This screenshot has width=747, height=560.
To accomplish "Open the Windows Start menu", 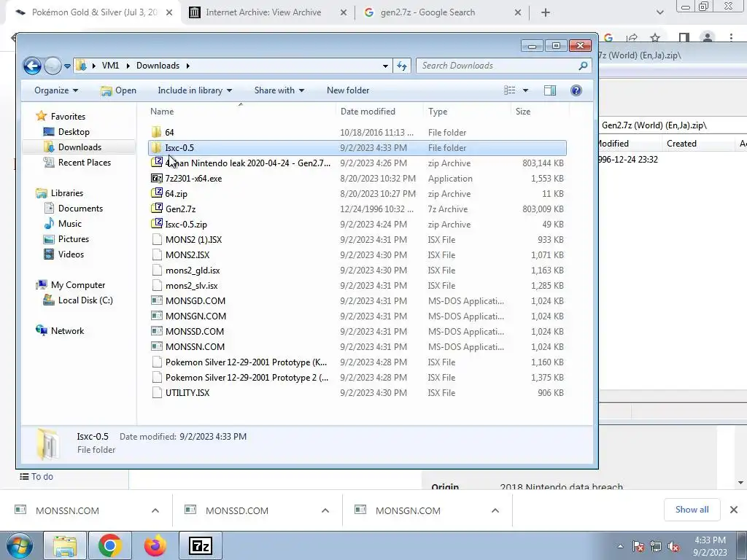I will (x=18, y=545).
